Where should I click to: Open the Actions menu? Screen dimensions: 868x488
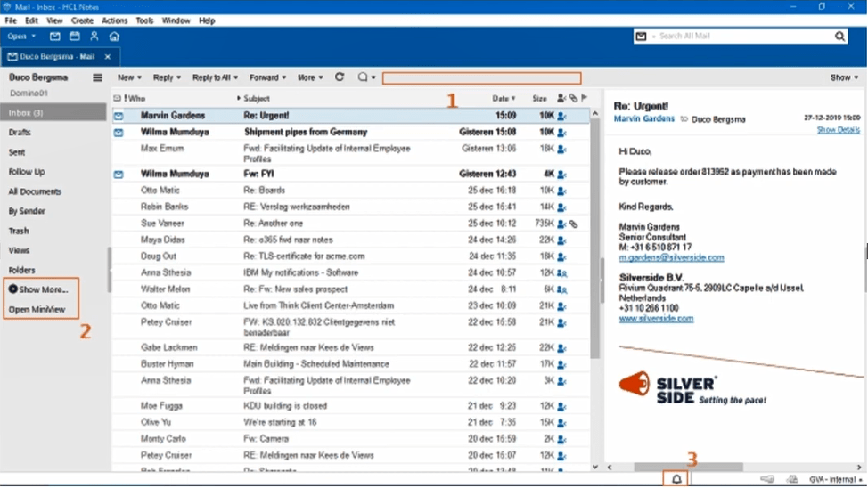[x=114, y=20]
